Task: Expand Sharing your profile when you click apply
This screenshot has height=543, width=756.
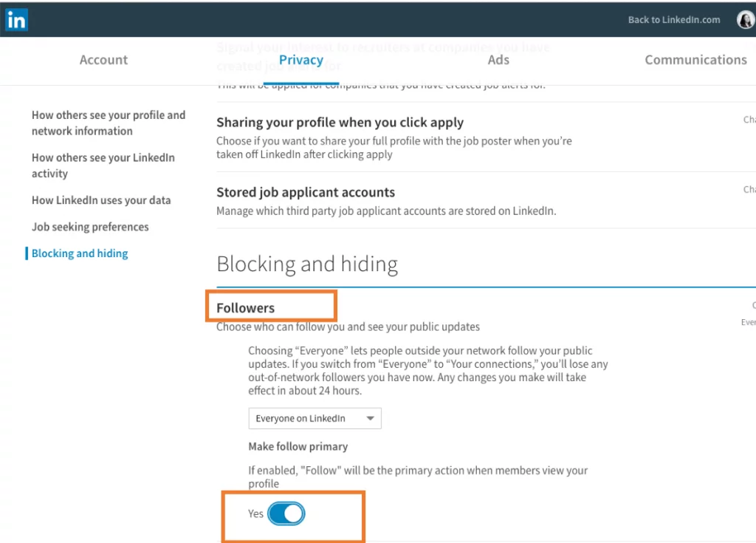Action: 340,123
